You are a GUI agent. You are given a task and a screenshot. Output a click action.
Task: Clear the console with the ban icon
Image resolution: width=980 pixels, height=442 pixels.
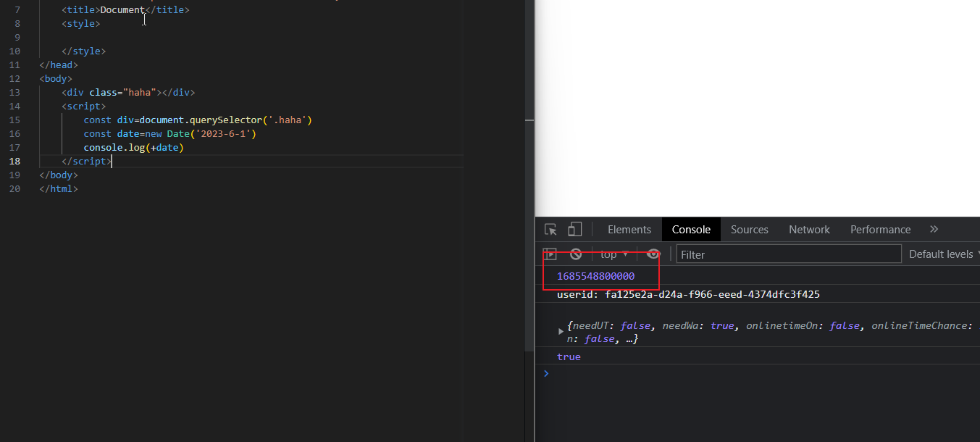pyautogui.click(x=576, y=254)
